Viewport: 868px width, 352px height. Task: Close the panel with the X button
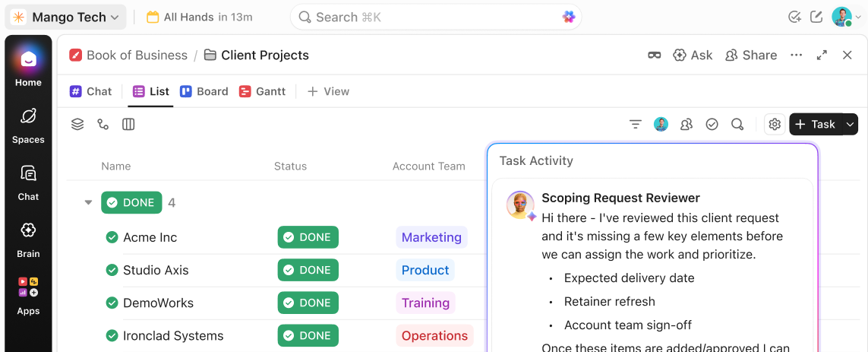click(847, 55)
